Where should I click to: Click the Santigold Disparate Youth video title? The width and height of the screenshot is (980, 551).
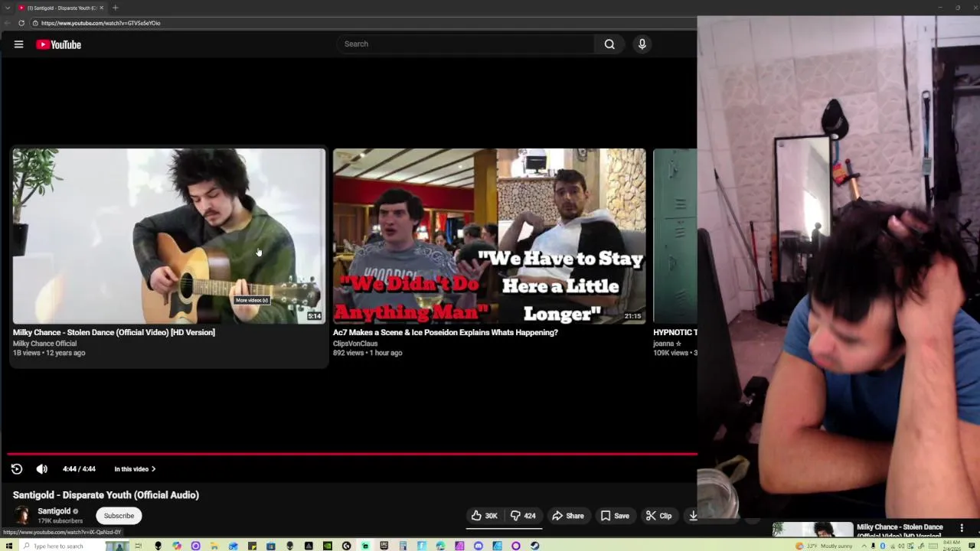pyautogui.click(x=106, y=495)
